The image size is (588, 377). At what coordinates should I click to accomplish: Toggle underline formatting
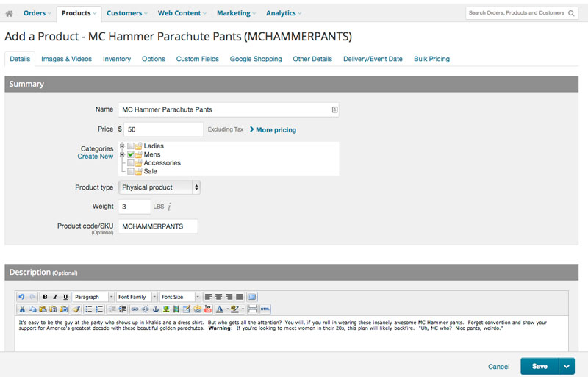point(65,297)
